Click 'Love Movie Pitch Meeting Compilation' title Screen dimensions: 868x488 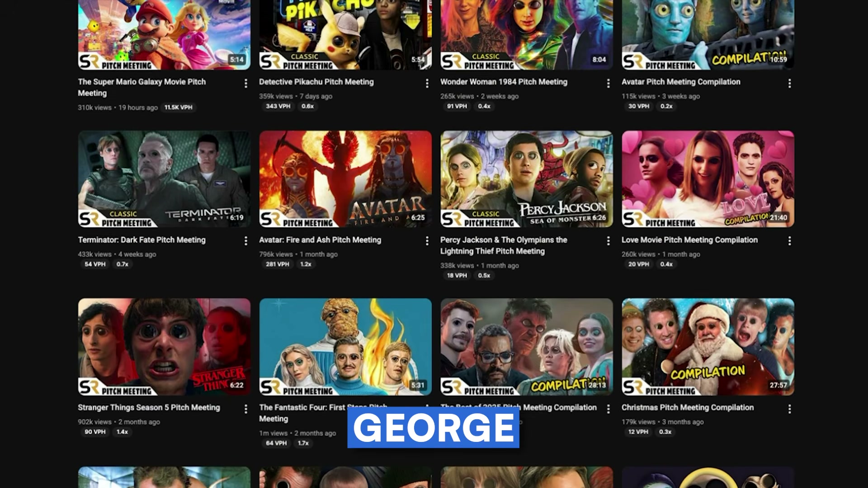pyautogui.click(x=689, y=240)
